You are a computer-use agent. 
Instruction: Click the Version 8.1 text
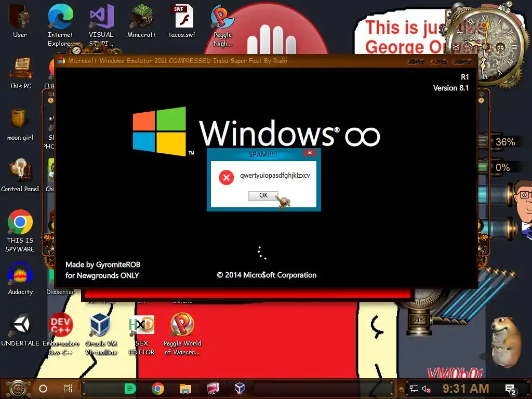point(450,88)
